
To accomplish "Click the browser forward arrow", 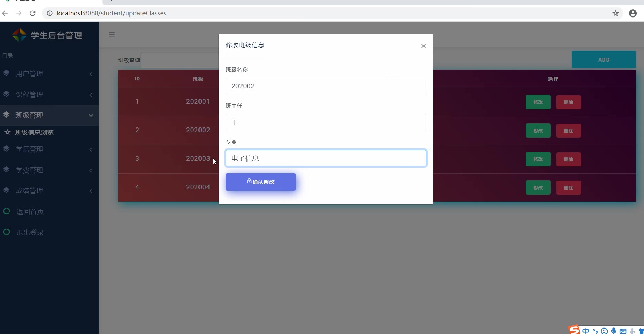I will click(x=19, y=13).
